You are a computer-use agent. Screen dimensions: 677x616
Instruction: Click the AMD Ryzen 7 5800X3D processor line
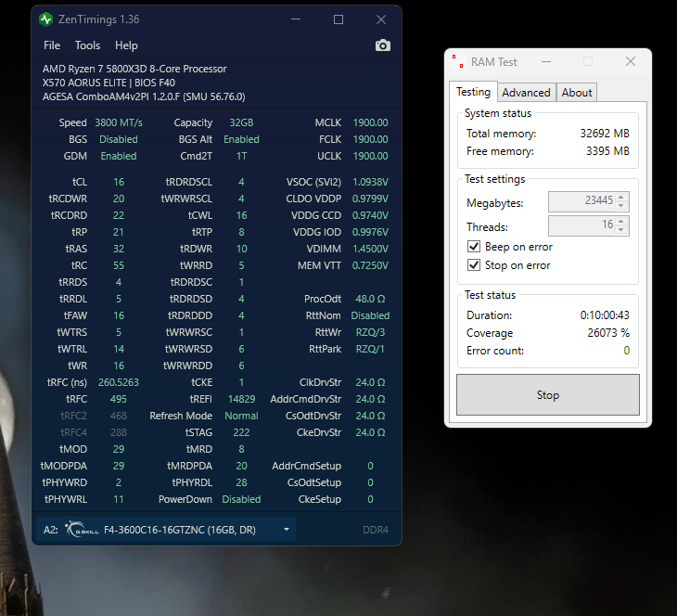click(134, 69)
